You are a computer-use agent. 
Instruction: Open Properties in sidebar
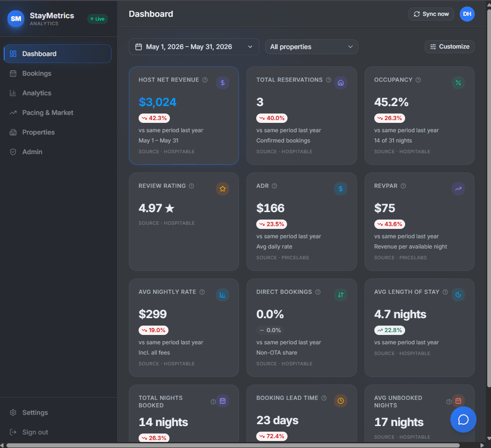(x=57, y=132)
